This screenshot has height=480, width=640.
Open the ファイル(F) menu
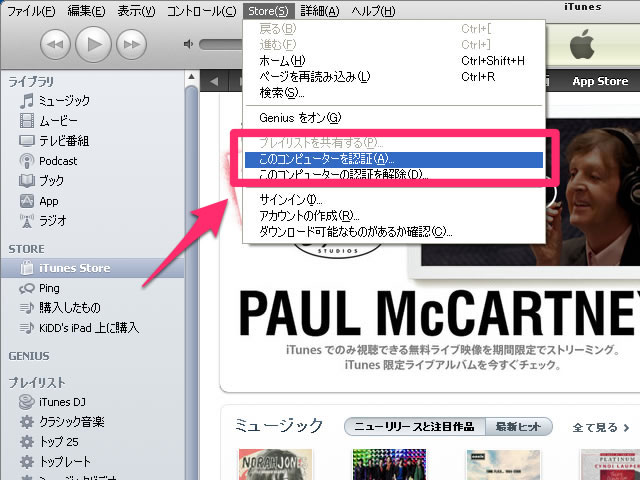(31, 11)
